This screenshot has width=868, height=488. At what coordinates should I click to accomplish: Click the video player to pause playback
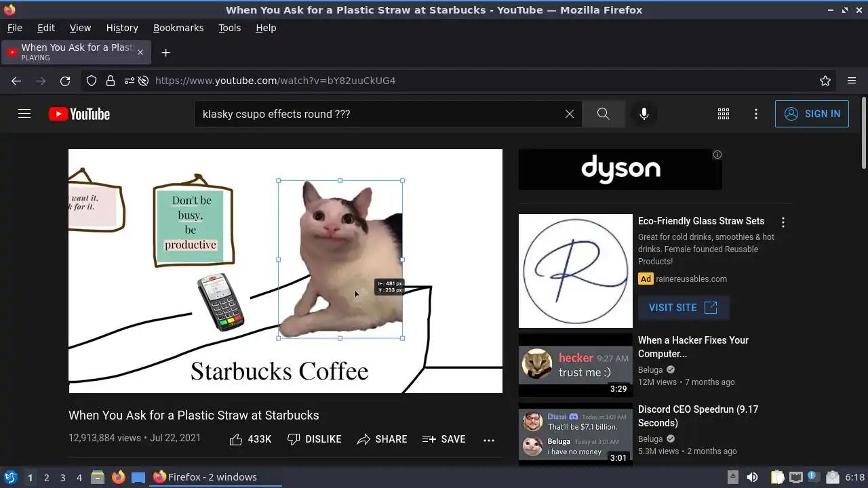(x=285, y=271)
